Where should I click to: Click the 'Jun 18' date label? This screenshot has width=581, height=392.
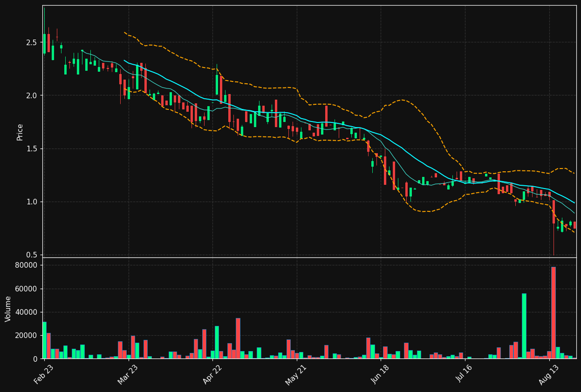[380, 375]
